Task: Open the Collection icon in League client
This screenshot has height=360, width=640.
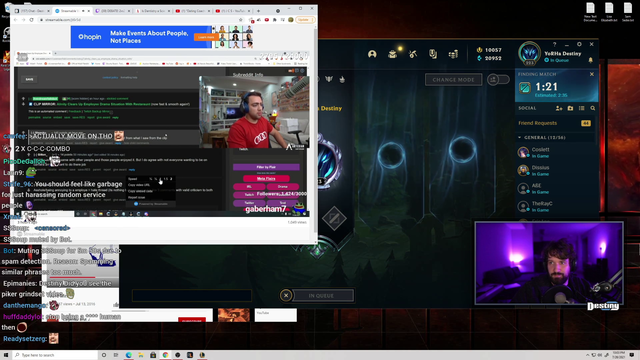Action: click(x=392, y=54)
